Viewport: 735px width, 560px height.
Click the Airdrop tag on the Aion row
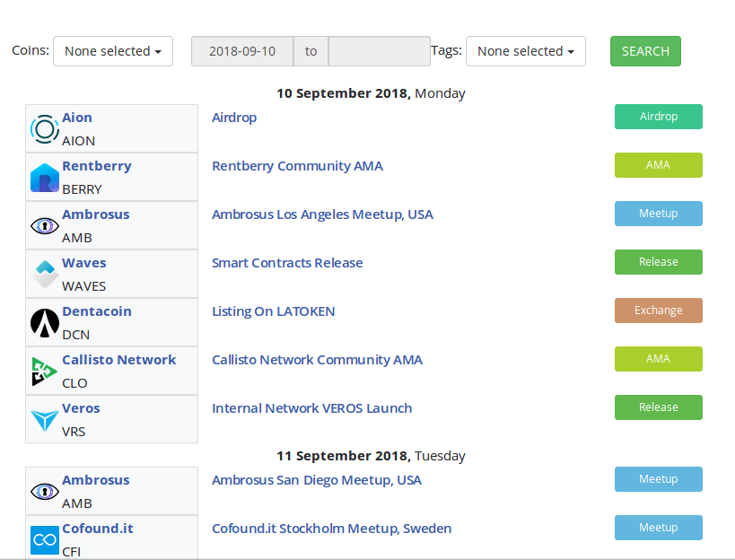coord(659,117)
